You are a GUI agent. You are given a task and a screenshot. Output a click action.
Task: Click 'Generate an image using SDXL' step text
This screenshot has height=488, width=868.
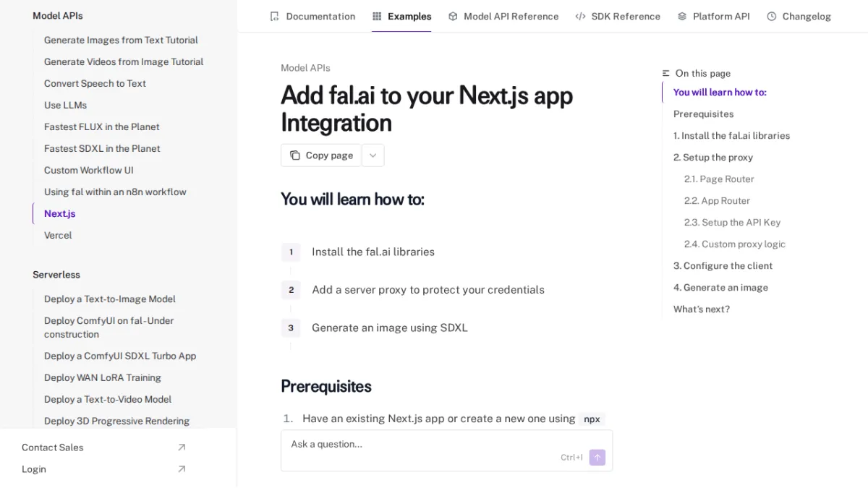(x=390, y=328)
